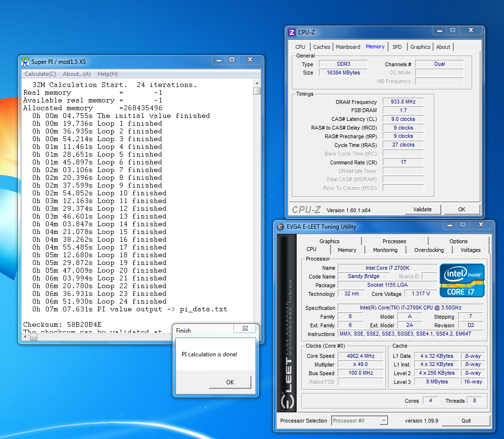
Task: Click the 'PI calculation is done!' message
Action: [x=209, y=354]
